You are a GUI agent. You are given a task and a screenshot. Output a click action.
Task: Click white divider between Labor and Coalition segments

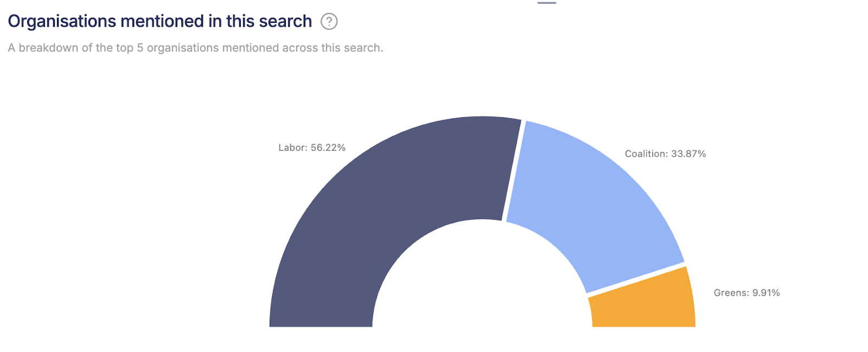pos(513,171)
